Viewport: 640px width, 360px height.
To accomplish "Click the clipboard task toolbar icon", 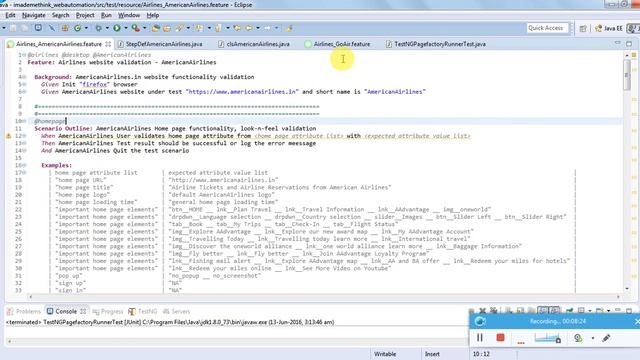I will point(218,28).
